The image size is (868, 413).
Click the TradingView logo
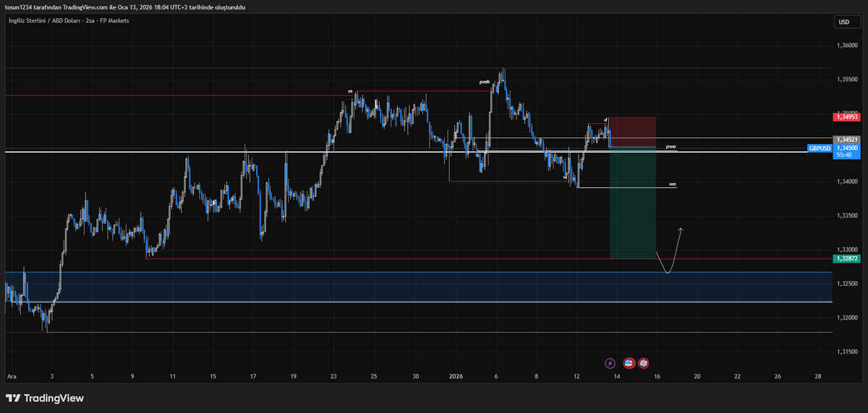[45, 398]
